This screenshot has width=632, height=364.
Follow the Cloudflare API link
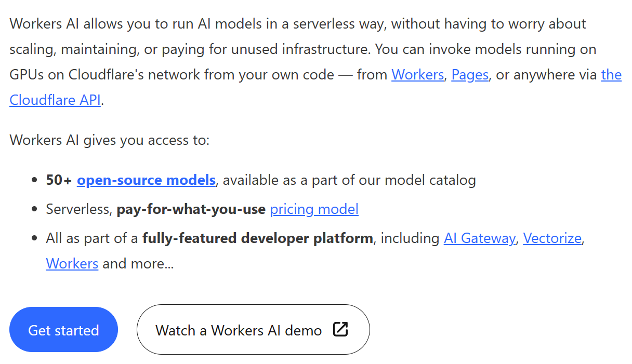[55, 99]
